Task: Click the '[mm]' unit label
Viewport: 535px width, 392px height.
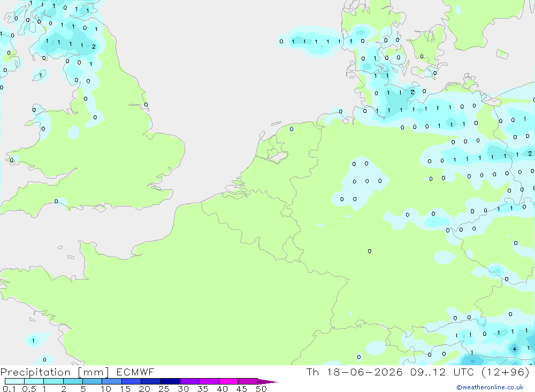Action: pos(94,372)
